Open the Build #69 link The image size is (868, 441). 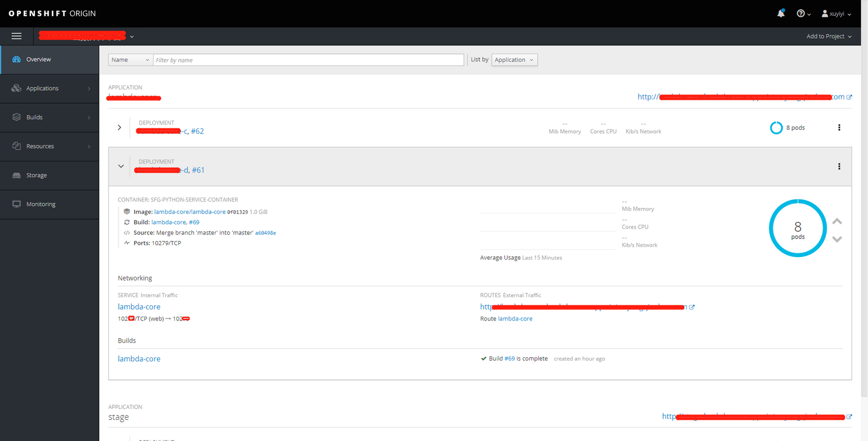coord(509,358)
